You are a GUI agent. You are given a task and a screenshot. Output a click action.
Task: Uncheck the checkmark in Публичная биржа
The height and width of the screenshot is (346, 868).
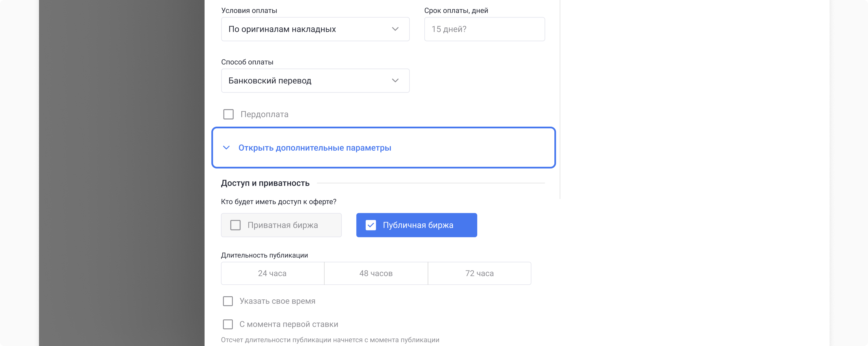click(371, 225)
